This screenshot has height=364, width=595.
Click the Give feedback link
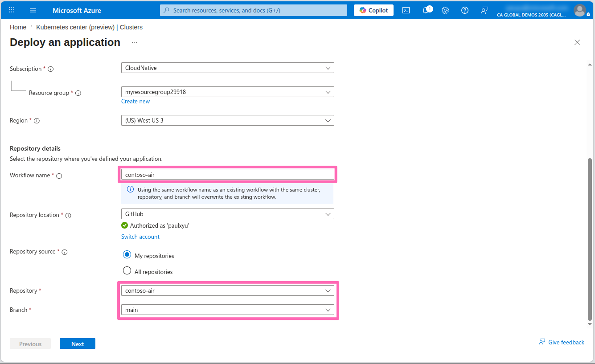pyautogui.click(x=562, y=342)
